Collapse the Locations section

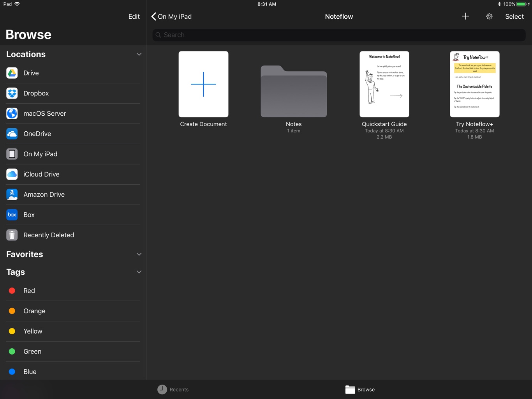[139, 54]
